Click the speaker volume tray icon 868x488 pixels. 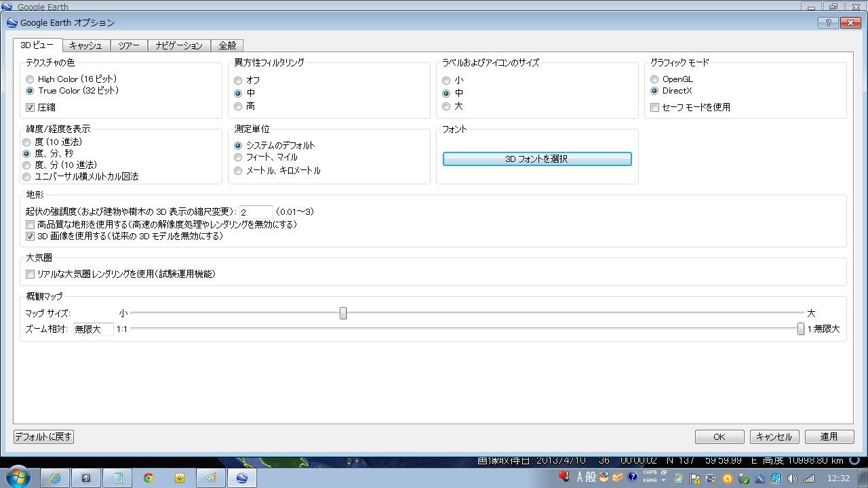[792, 479]
